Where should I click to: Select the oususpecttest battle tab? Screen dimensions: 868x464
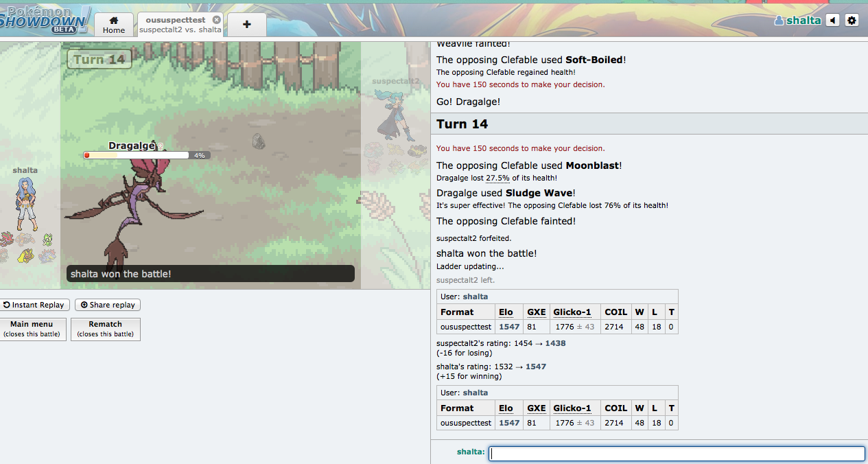(x=180, y=25)
